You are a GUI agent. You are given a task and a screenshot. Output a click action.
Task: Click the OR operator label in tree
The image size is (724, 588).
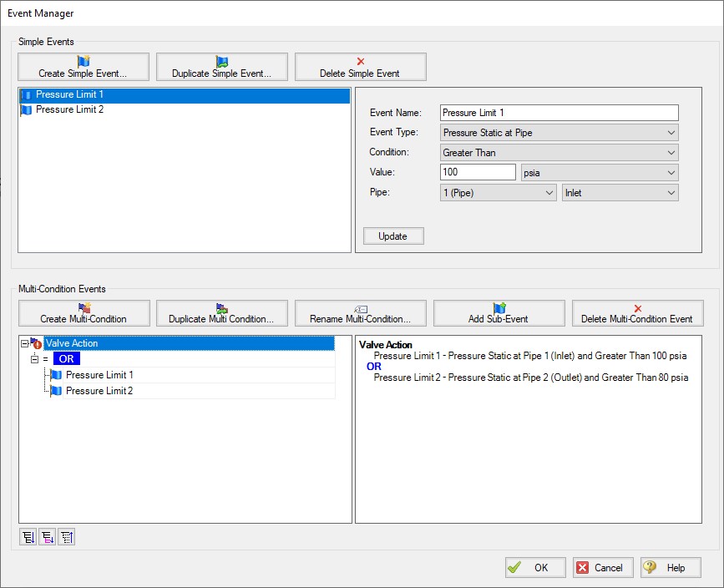pos(67,359)
